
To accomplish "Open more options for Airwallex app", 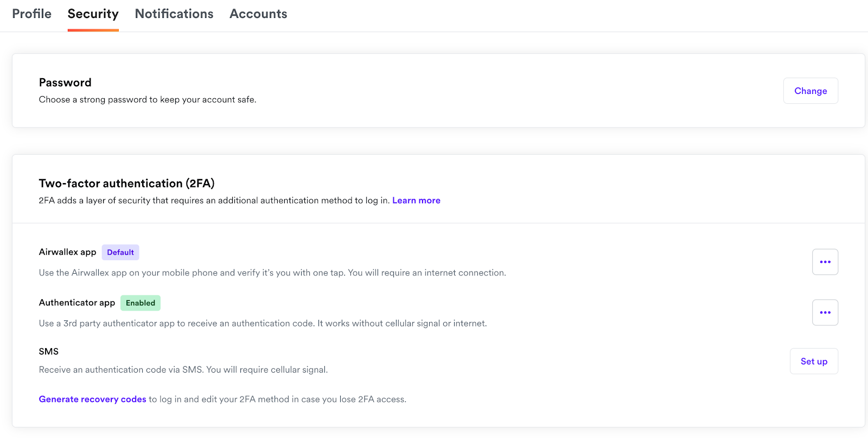I will 825,262.
